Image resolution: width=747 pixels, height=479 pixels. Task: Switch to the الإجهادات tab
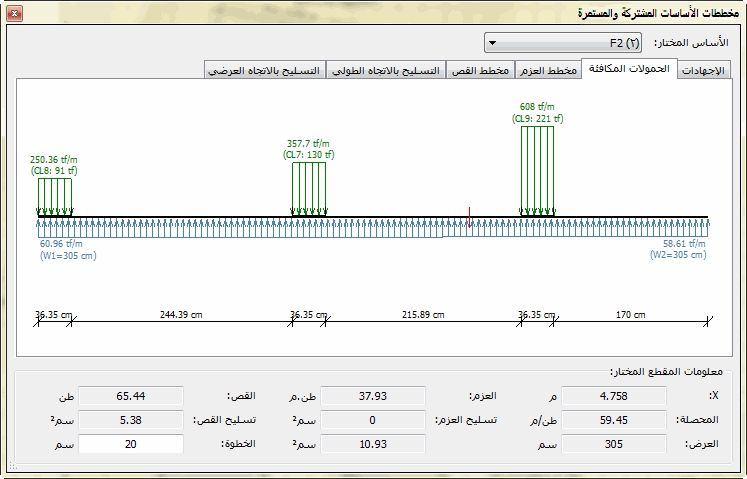pos(706,70)
